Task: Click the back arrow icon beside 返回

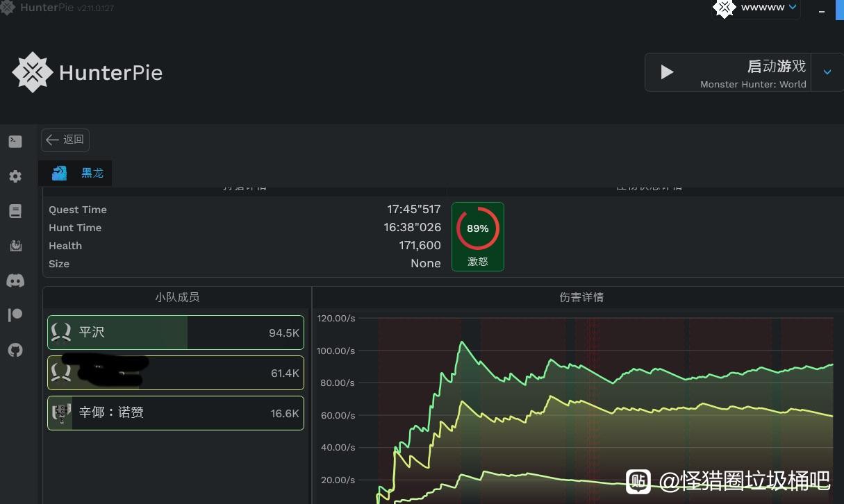Action: (52, 140)
